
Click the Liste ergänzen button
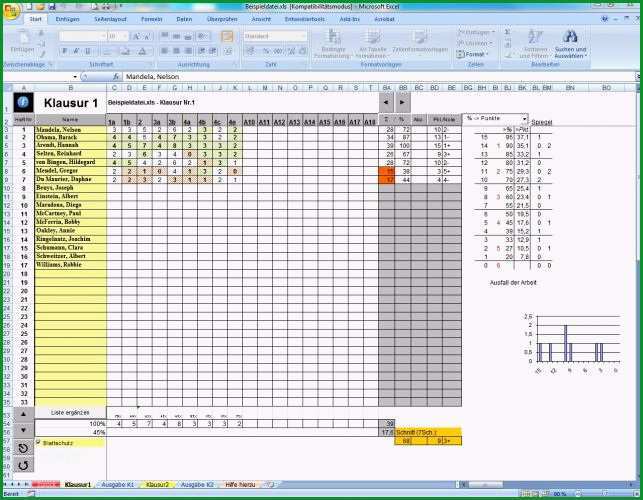70,413
